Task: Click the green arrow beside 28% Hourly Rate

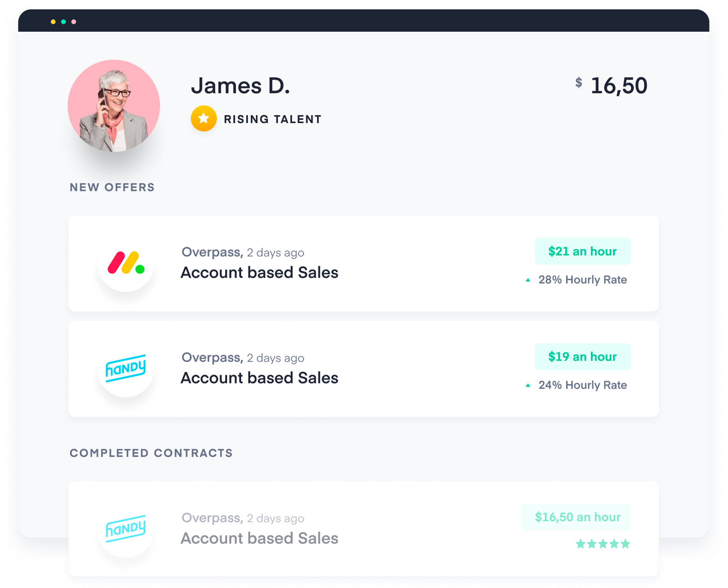Action: [x=528, y=280]
